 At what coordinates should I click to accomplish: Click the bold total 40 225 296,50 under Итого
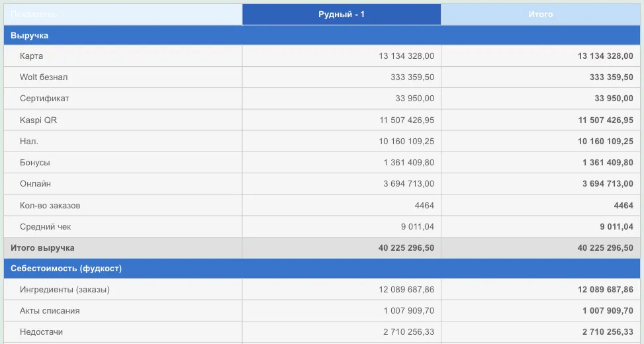click(606, 248)
